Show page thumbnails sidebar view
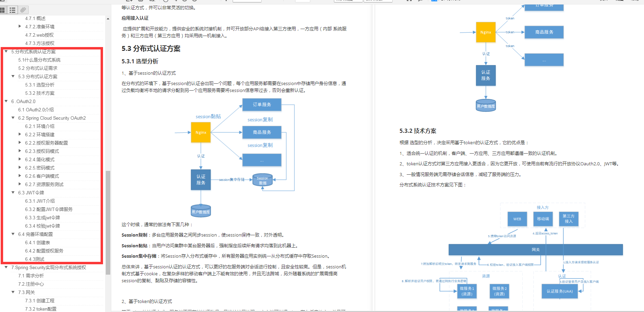The image size is (644, 312). [3, 10]
